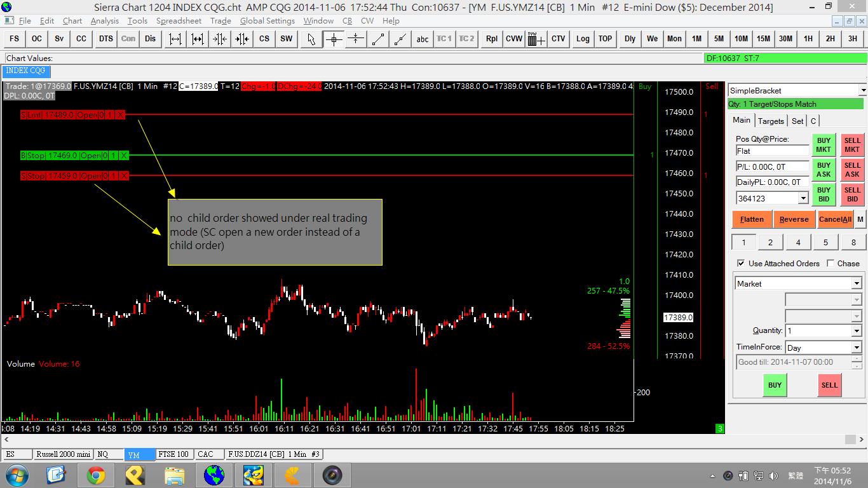The width and height of the screenshot is (868, 488).
Task: Click the Rpl replay toolbar button
Action: pyautogui.click(x=492, y=39)
